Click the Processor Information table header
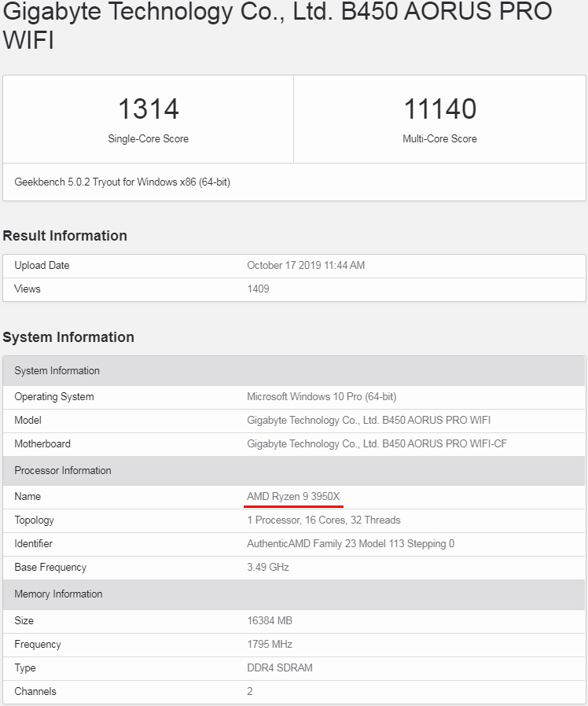 point(294,470)
